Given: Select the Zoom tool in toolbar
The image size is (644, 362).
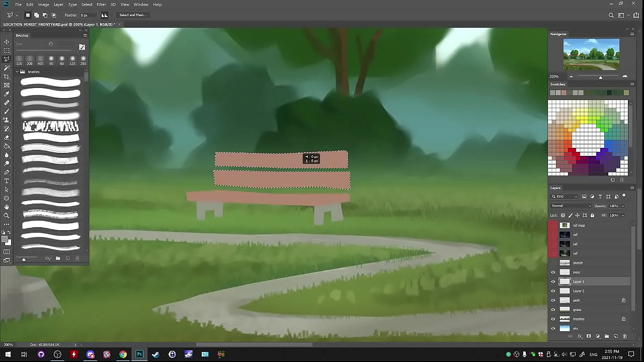Looking at the screenshot, I should 7,216.
